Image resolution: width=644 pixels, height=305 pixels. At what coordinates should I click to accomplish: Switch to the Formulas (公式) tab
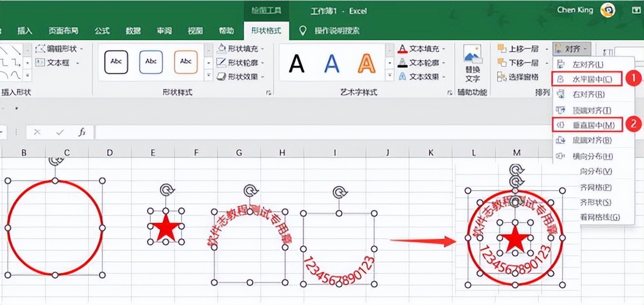102,31
